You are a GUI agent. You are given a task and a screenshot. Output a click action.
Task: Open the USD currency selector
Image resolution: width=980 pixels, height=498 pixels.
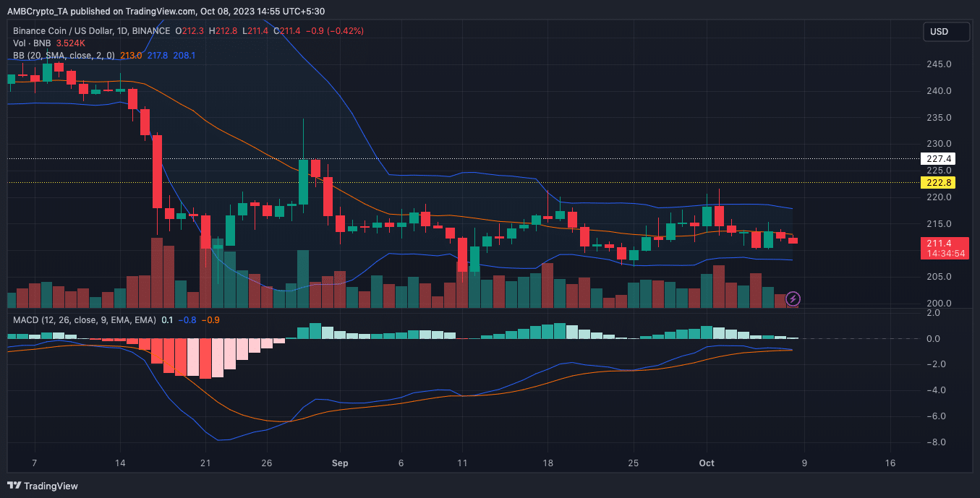[x=938, y=32]
